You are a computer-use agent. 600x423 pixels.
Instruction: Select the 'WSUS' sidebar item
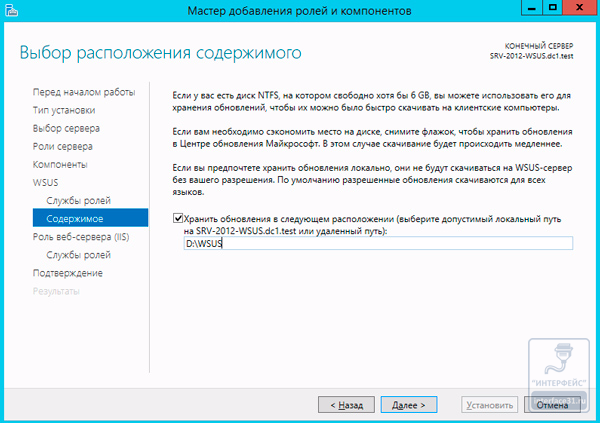(46, 181)
